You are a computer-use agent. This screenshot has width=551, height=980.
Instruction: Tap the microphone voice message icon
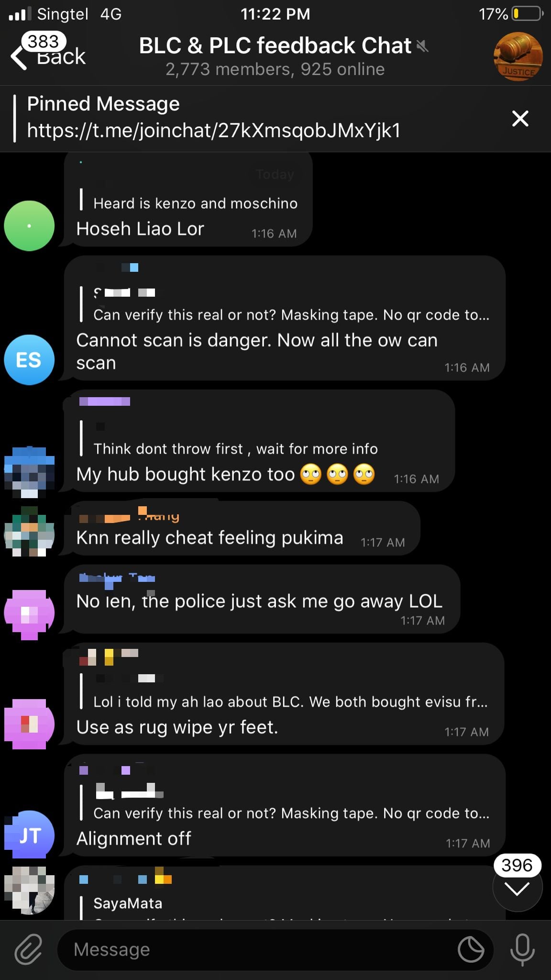click(x=522, y=949)
